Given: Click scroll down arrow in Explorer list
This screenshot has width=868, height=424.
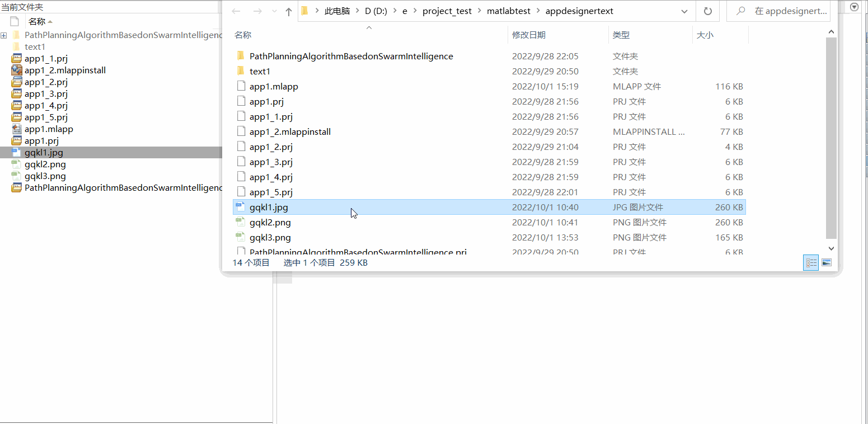Looking at the screenshot, I should (831, 248).
